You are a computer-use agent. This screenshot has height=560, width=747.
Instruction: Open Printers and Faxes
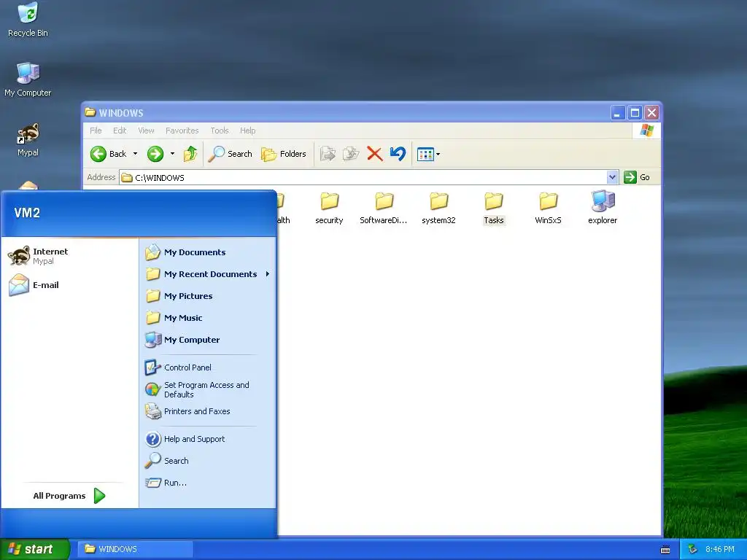tap(208, 411)
